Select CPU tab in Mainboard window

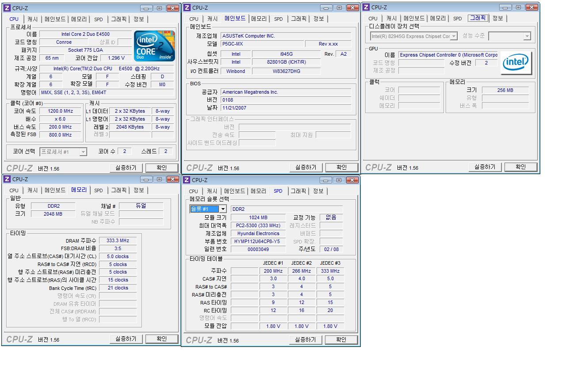[194, 19]
